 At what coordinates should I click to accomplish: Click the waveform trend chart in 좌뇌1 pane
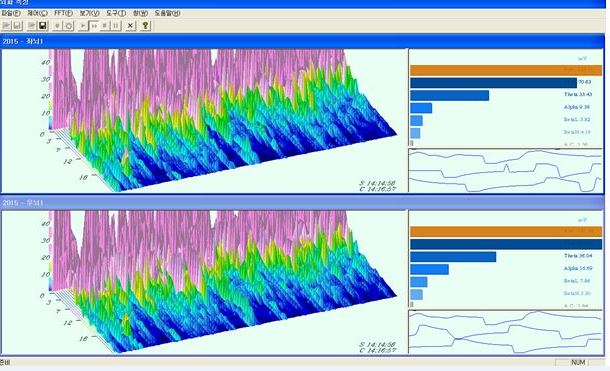point(505,171)
